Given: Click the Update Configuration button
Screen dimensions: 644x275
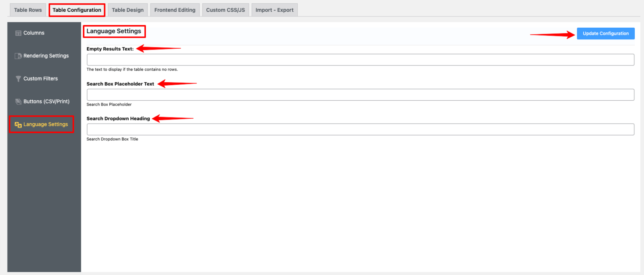Looking at the screenshot, I should (x=605, y=33).
